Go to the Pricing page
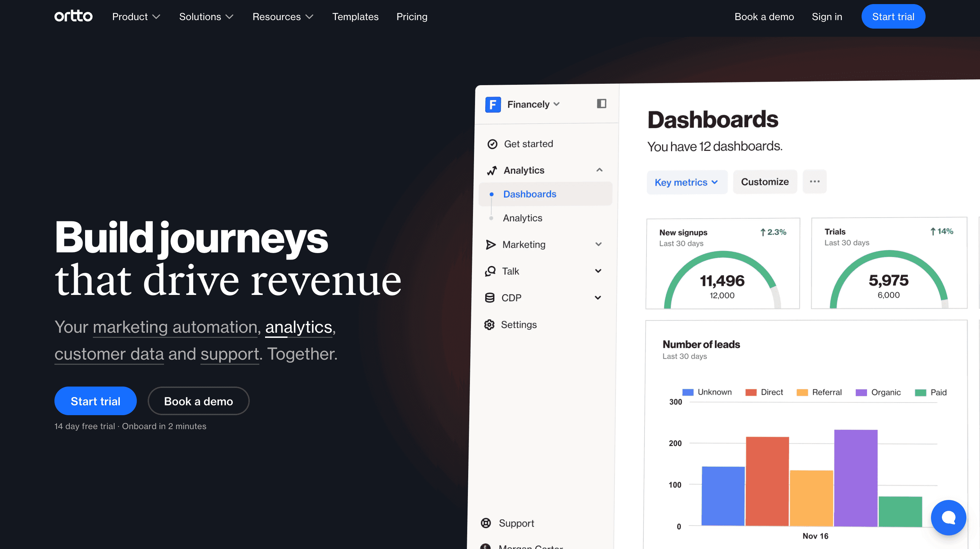 pyautogui.click(x=412, y=16)
